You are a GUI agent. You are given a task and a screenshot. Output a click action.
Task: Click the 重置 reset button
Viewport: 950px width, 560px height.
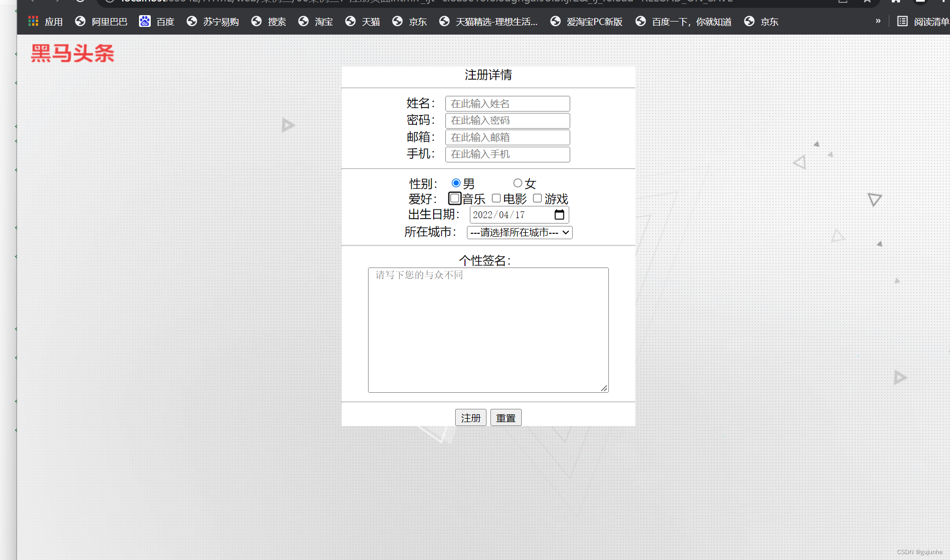pyautogui.click(x=506, y=418)
